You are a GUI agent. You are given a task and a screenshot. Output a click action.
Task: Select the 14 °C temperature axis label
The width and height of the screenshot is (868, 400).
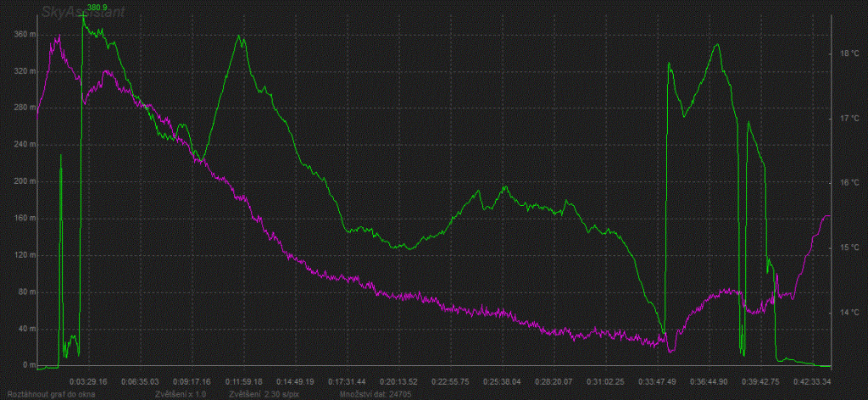849,313
